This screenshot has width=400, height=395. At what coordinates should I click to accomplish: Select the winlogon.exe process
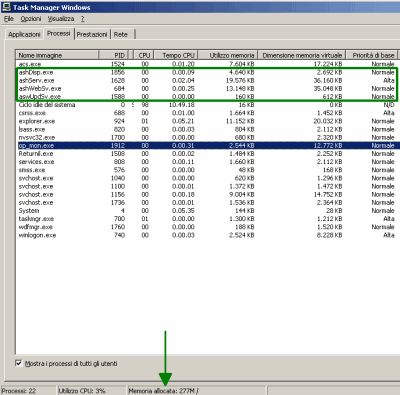click(x=207, y=235)
